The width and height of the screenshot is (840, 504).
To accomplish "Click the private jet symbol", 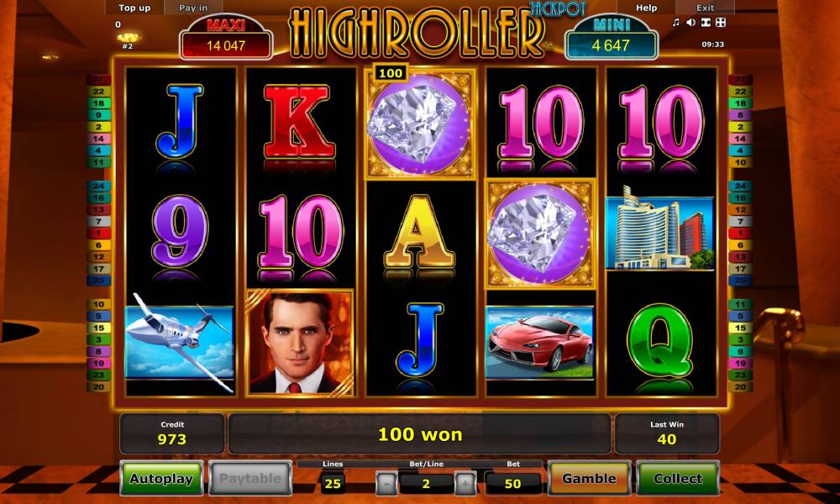I will (180, 343).
